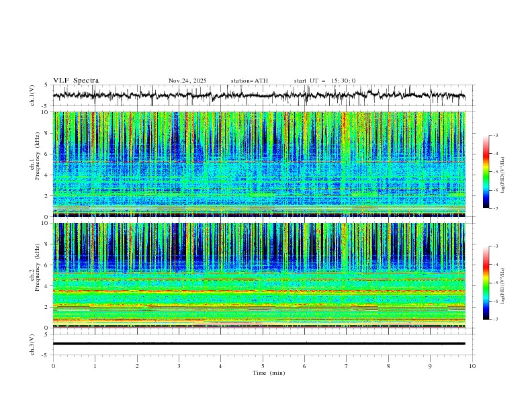
Task: Select the log(PSD) label beside ch.1 color bar
Action: click(x=502, y=175)
